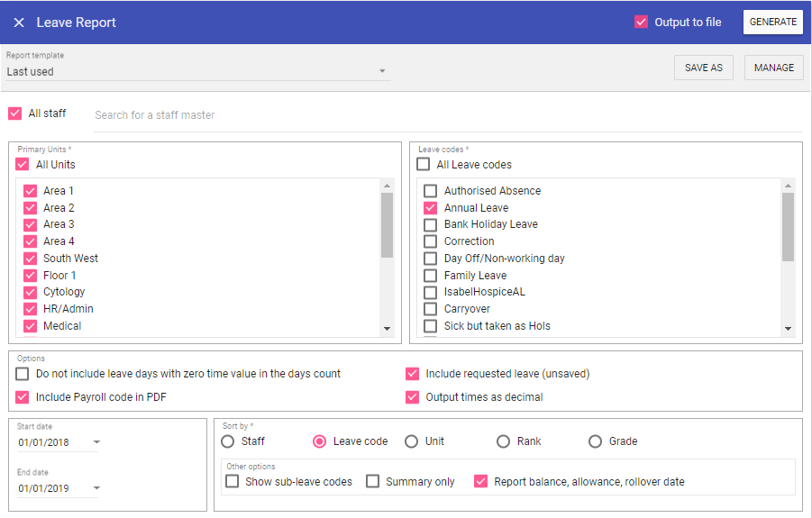812x518 pixels.
Task: Check Show sub-leave codes option
Action: click(x=233, y=482)
